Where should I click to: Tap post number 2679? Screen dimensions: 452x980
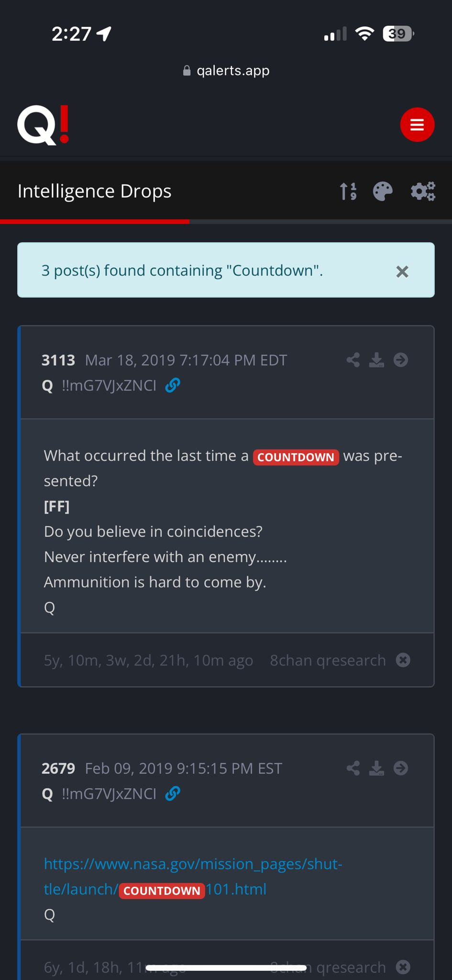point(58,768)
